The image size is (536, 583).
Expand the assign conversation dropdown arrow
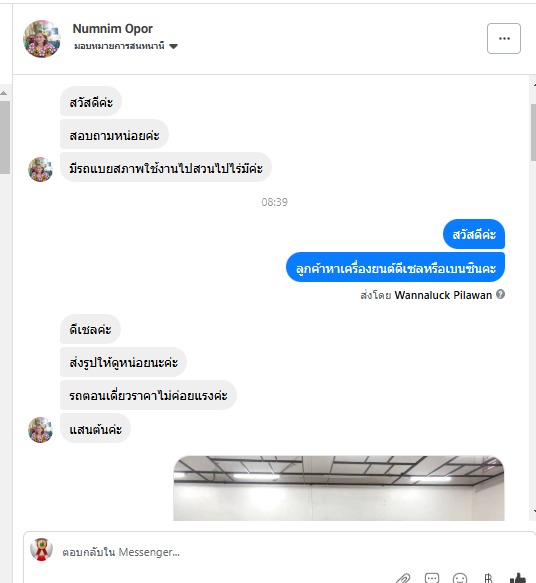pos(173,46)
